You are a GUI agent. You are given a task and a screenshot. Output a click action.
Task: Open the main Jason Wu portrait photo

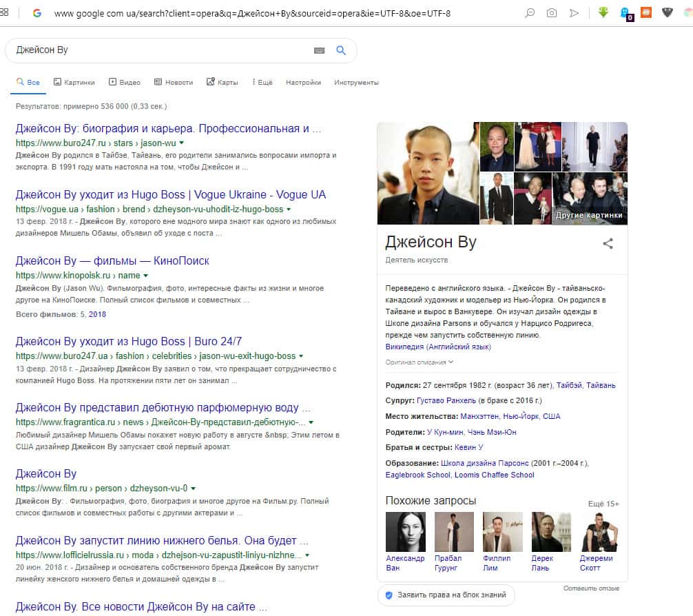pos(428,174)
